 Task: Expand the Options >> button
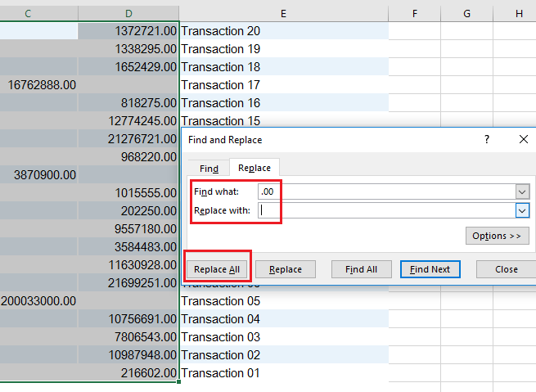[496, 237]
